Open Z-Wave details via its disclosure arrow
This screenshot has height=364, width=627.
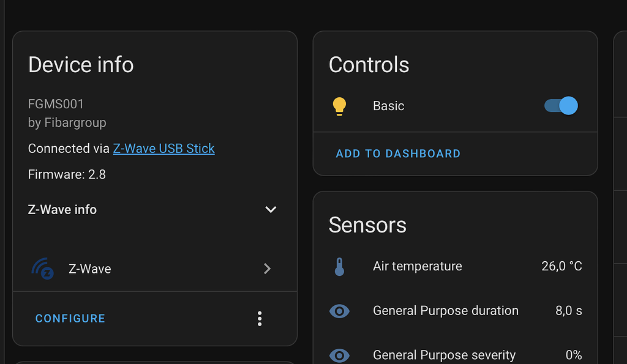[x=267, y=268]
